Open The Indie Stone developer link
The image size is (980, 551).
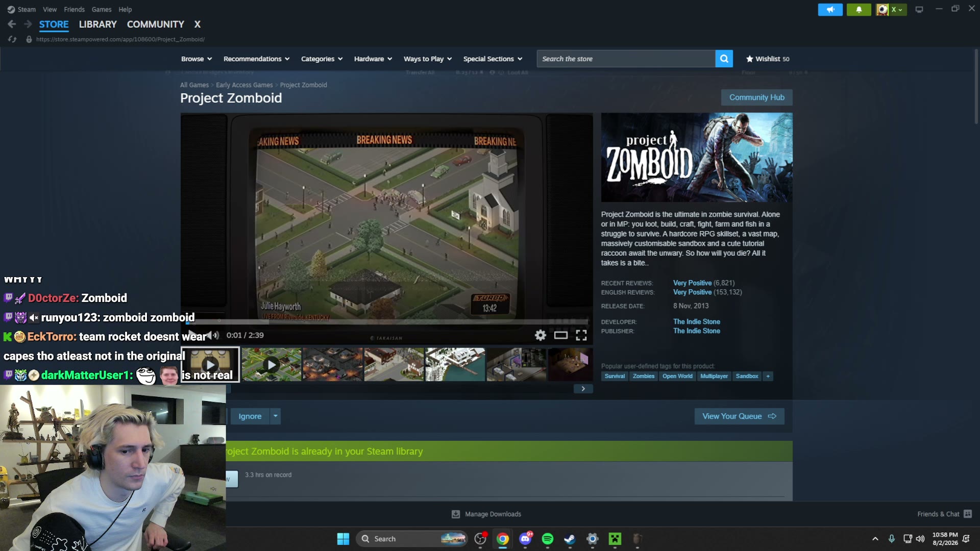[697, 321]
